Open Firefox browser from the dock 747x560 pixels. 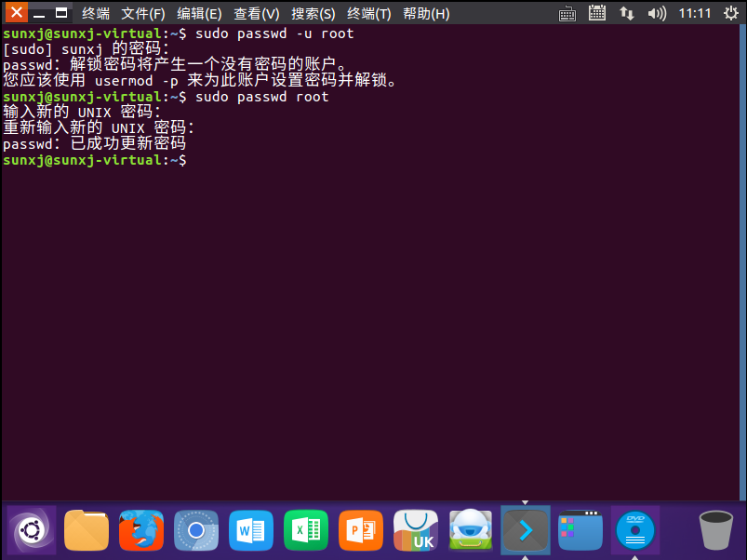pos(141,530)
